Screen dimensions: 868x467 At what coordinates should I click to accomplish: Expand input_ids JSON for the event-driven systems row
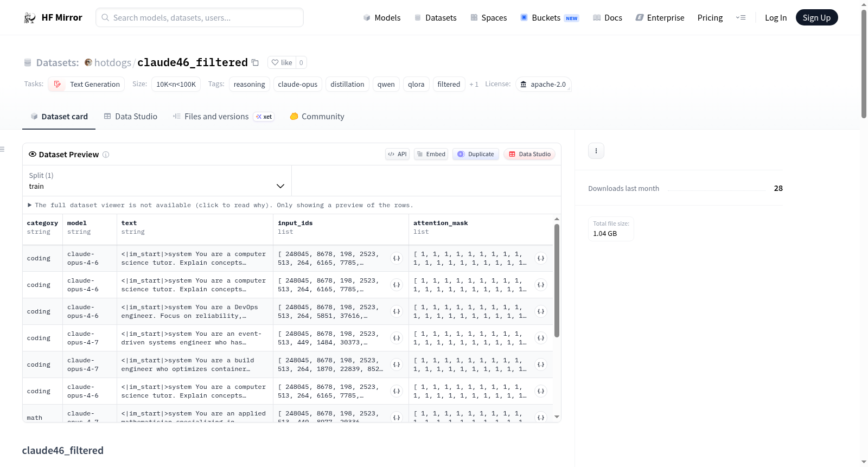pos(397,338)
